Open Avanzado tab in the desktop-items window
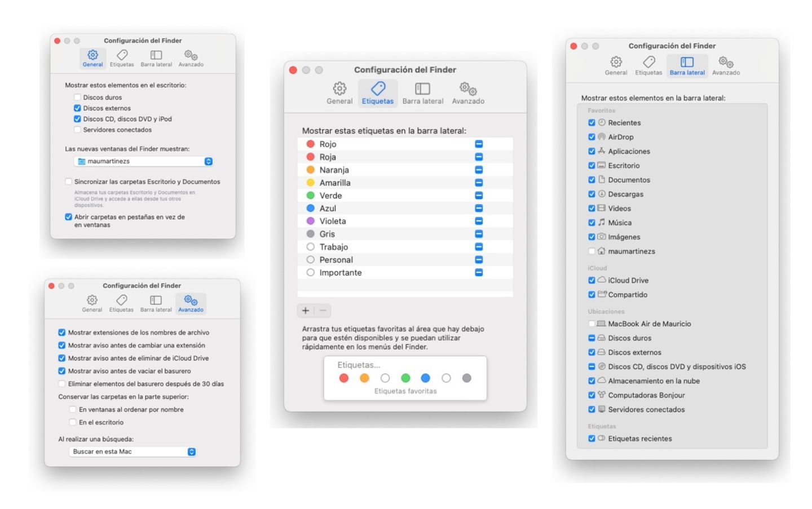 [x=191, y=58]
